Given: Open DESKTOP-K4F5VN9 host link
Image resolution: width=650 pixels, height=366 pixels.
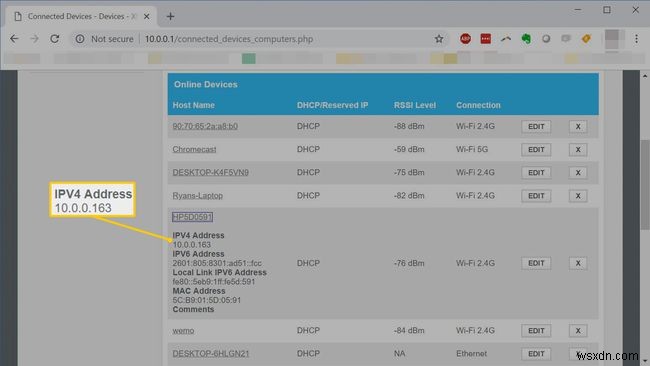Looking at the screenshot, I should [211, 172].
